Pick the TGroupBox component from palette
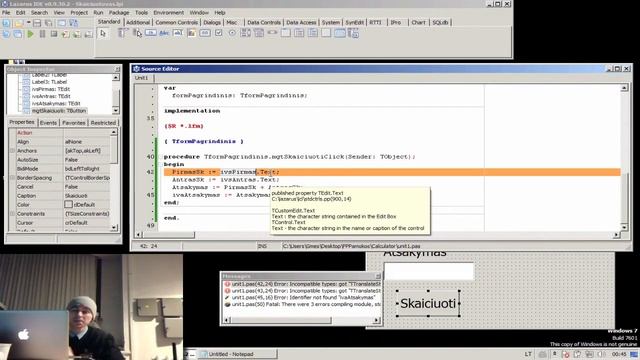The width and height of the screenshot is (640, 360). coord(286,33)
